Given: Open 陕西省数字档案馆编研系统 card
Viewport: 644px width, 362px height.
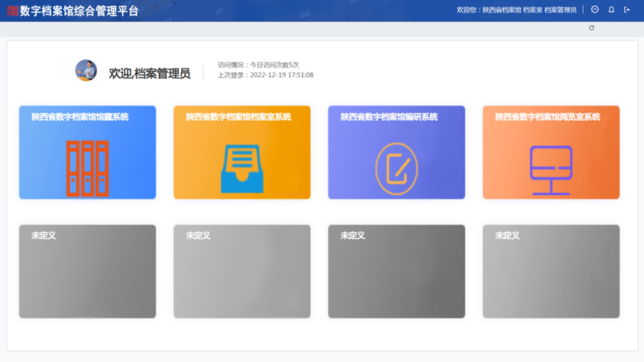Looking at the screenshot, I should click(397, 152).
